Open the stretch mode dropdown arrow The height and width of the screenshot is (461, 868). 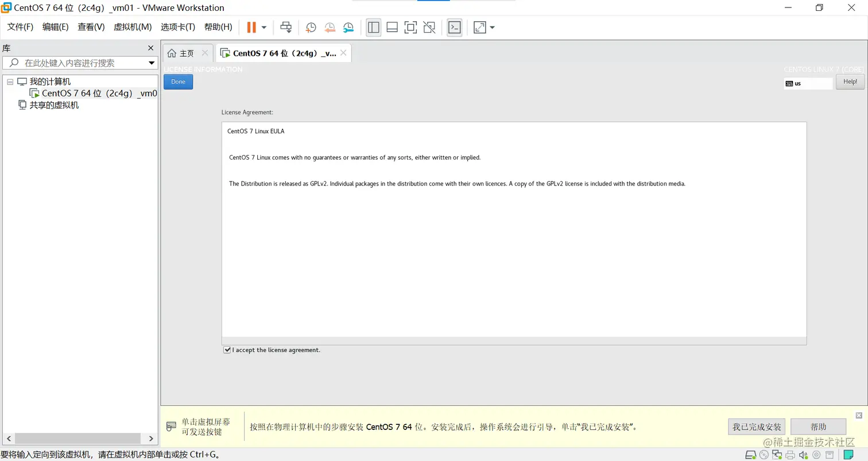click(492, 27)
